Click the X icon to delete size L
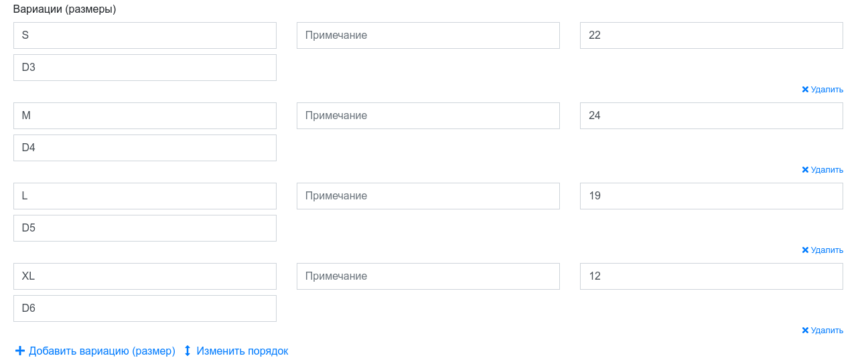 805,250
